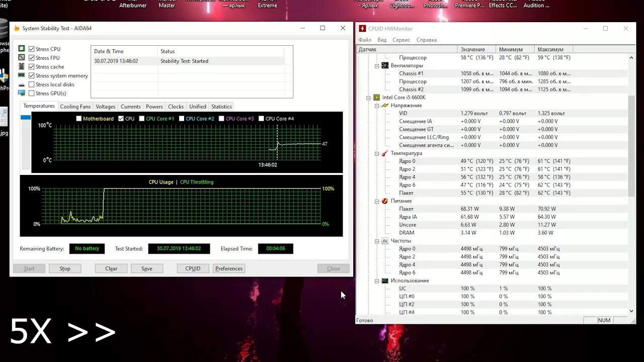This screenshot has width=644, height=362.
Task: Click the Датчик column header
Action: pos(407,49)
